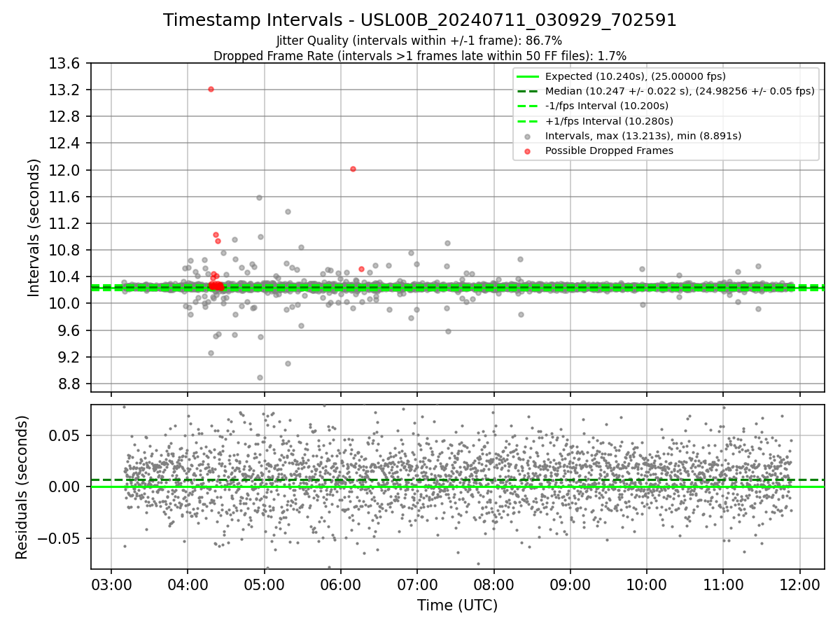This screenshot has height=630, width=840.
Task: Click the gray marker in the legend
Action: click(x=526, y=136)
